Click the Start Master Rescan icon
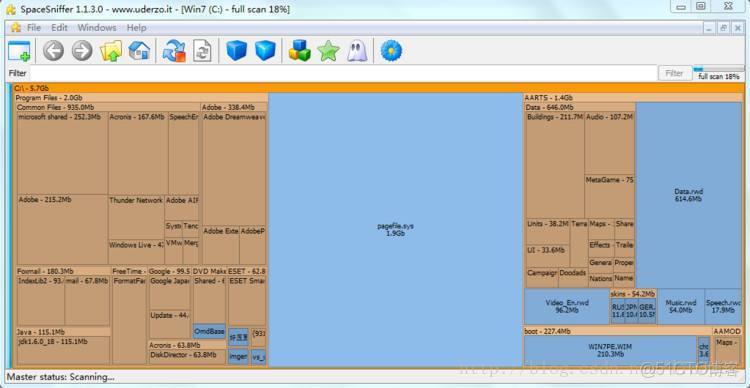 174,51
